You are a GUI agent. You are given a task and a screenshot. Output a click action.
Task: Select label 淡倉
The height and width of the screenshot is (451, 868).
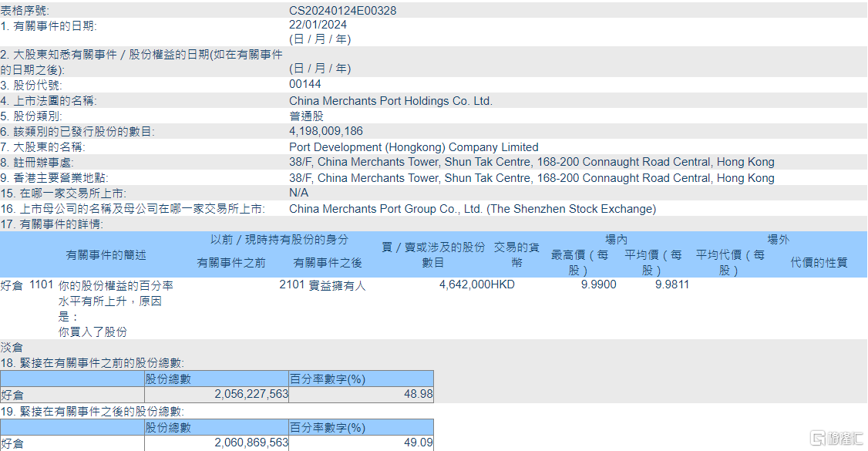coord(12,348)
